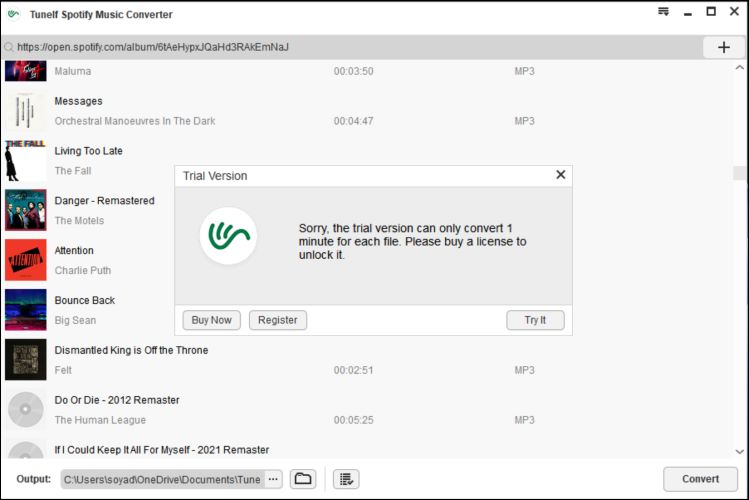The image size is (749, 500).
Task: Click artist 'Orchestral Manoeuvres In The Dark'
Action: tap(135, 121)
